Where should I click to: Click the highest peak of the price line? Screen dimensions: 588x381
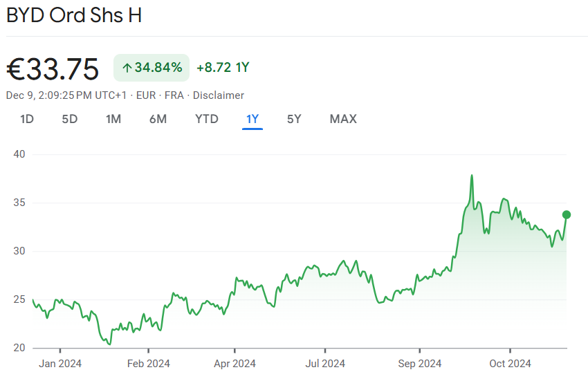(x=472, y=176)
